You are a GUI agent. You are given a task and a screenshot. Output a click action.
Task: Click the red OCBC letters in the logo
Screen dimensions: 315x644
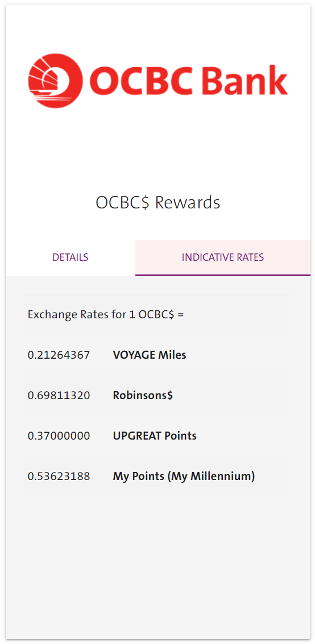pyautogui.click(x=140, y=80)
